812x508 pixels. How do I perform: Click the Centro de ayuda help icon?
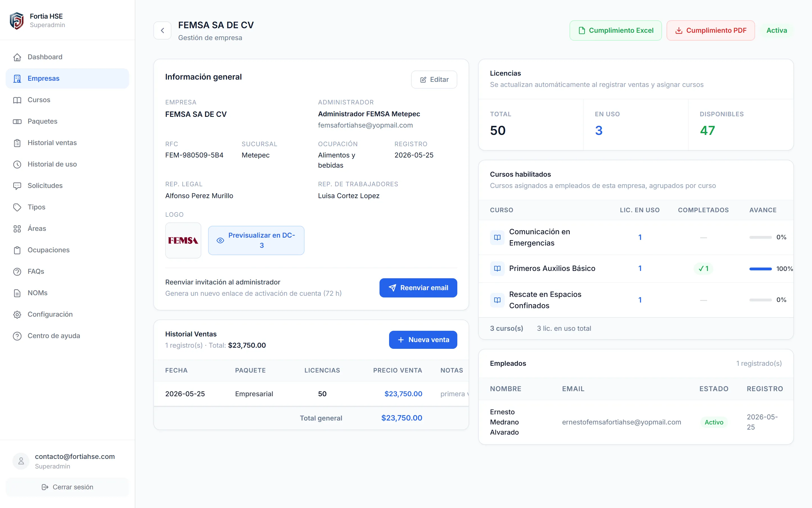pos(17,336)
